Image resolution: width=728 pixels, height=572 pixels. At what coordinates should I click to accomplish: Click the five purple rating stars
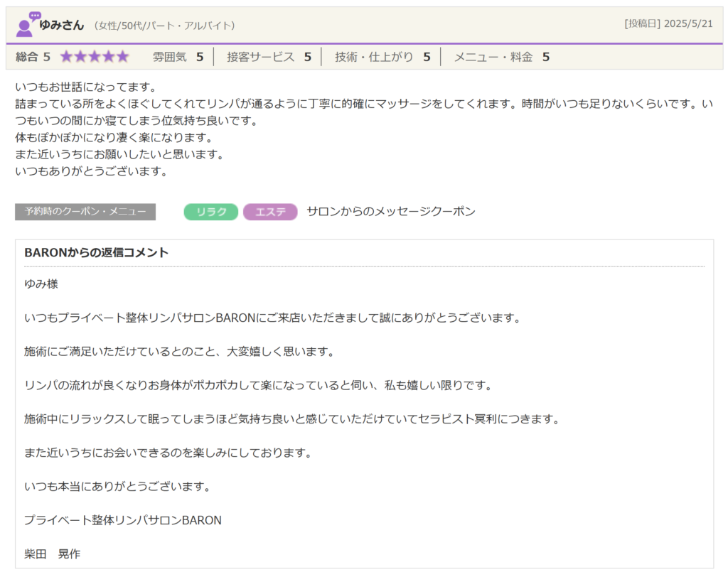pos(94,57)
